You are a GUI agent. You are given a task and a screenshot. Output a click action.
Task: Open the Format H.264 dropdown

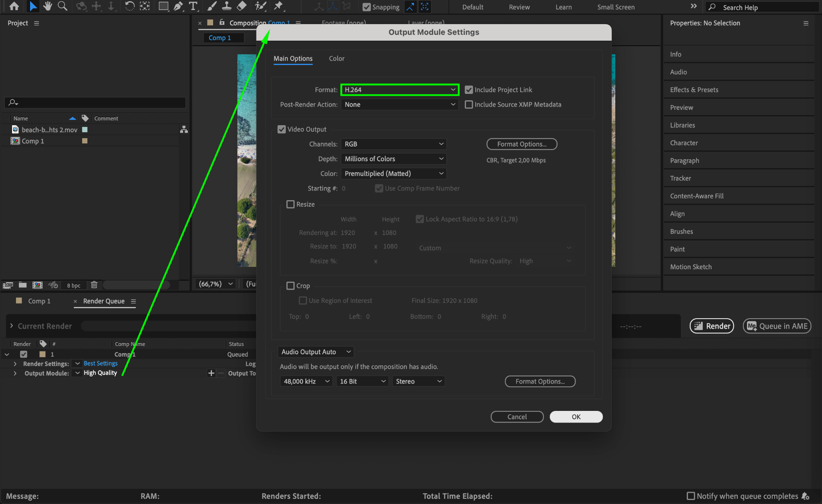click(x=400, y=90)
